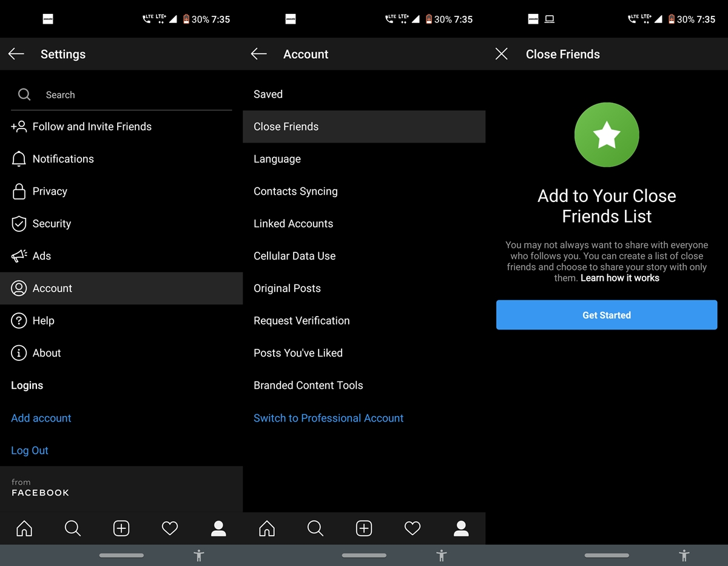
Task: Tap Add account link
Action: (x=41, y=418)
